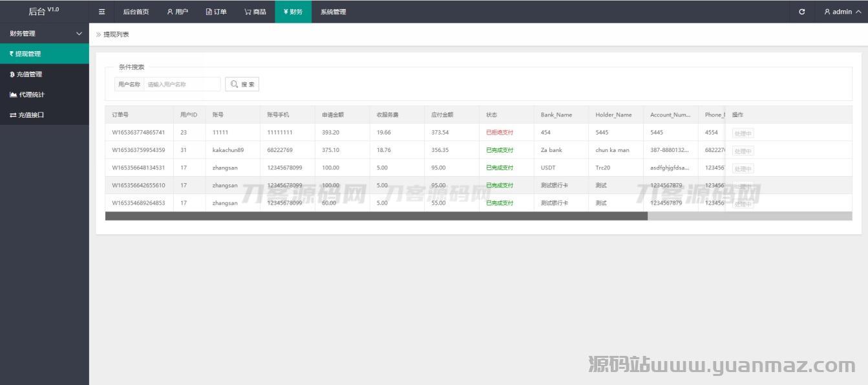Open 充值管理 recharge management
Image resolution: width=868 pixels, height=385 pixels.
[44, 74]
